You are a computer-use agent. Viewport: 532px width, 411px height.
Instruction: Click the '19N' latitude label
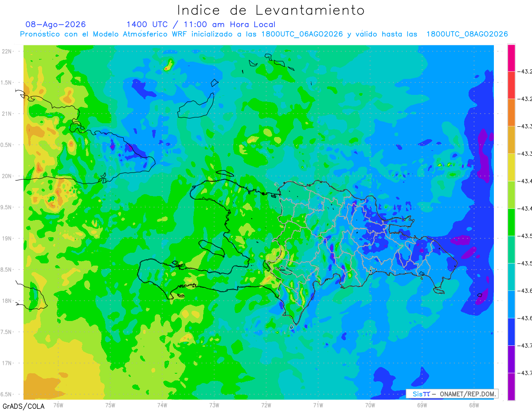point(7,239)
